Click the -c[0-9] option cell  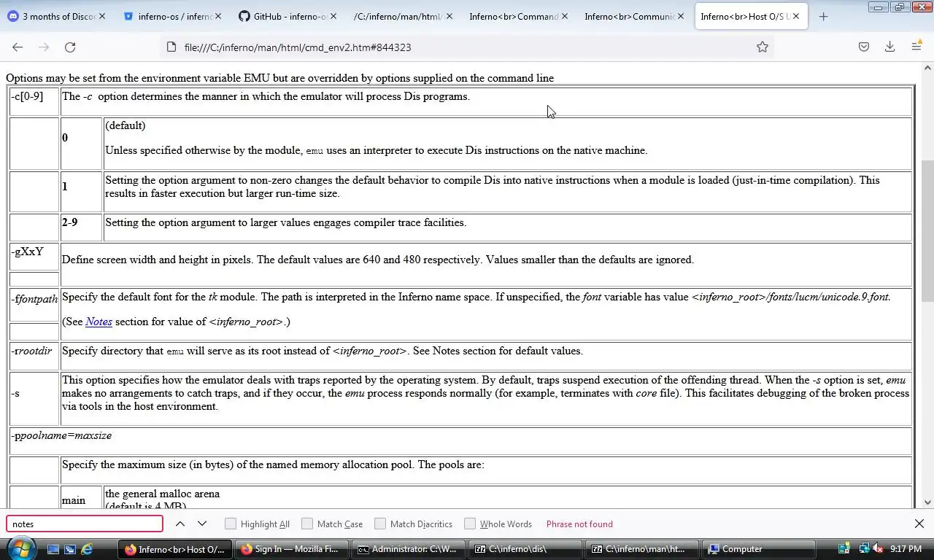click(x=34, y=101)
